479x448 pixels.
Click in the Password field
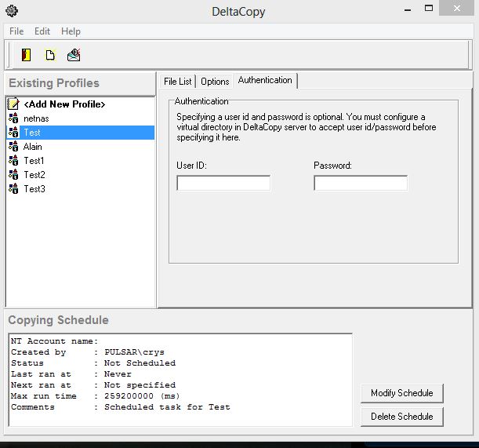pyautogui.click(x=361, y=184)
